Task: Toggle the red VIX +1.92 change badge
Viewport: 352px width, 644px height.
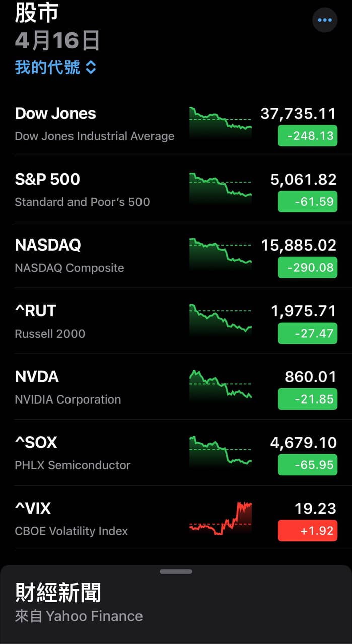Action: click(x=308, y=531)
